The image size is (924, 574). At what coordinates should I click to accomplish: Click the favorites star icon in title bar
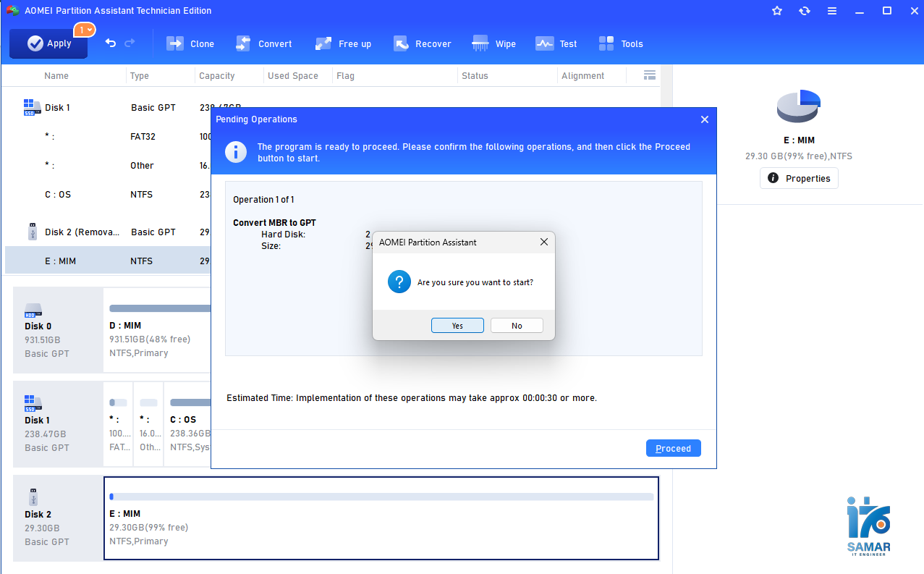(x=777, y=11)
